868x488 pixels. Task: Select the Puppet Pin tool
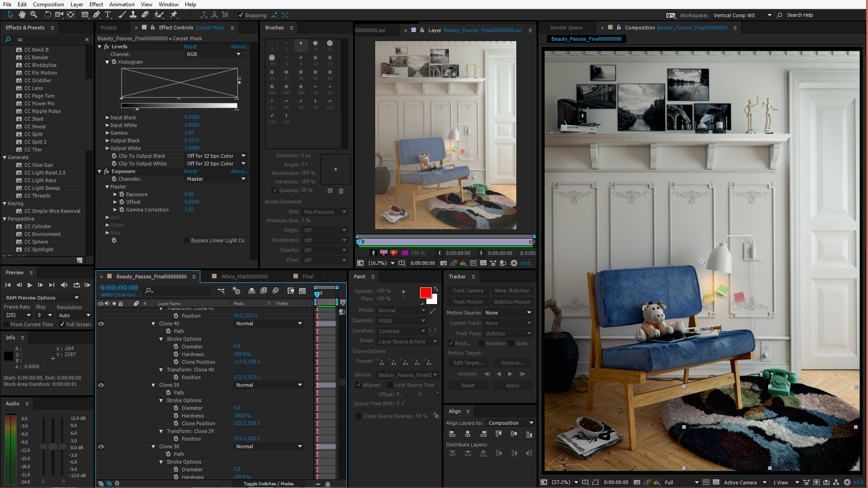coord(174,15)
